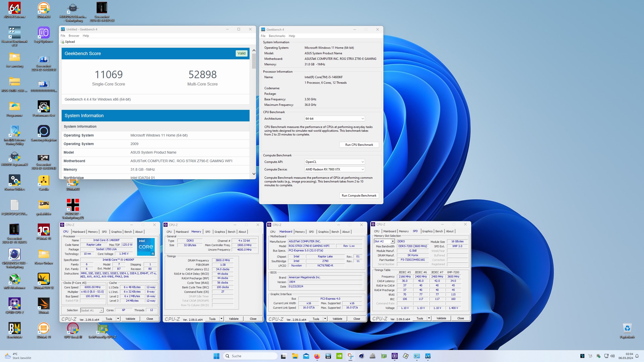This screenshot has width=644, height=362.
Task: Open PCMark 10 desktop icon
Action: pos(44,232)
